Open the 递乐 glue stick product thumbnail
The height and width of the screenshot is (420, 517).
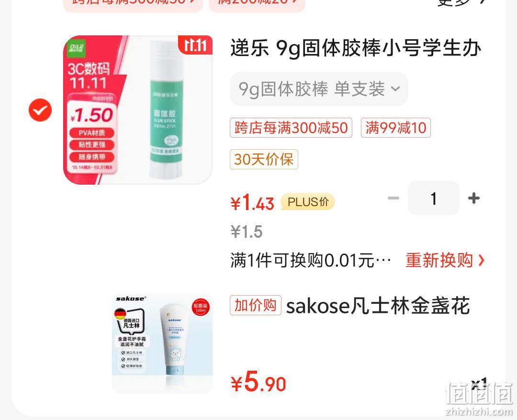click(x=137, y=110)
